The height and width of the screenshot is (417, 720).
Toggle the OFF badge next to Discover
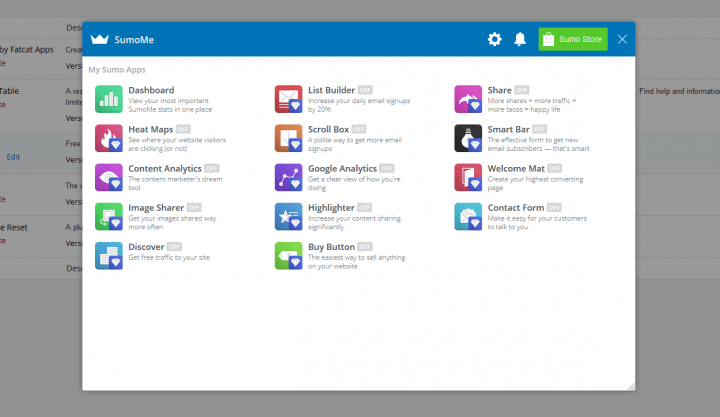coord(174,247)
